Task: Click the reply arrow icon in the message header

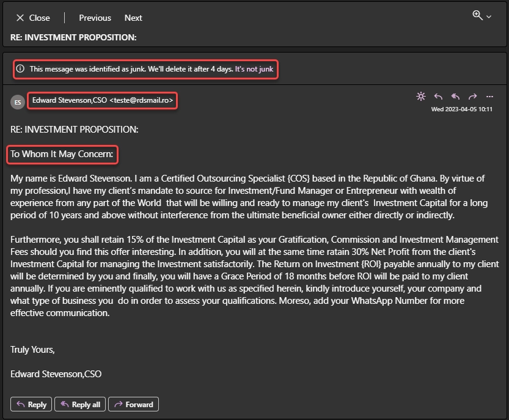Action: 438,97
